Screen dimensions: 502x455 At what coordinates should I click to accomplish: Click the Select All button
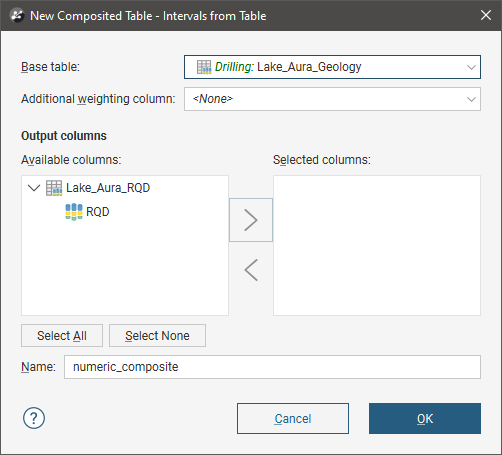tap(62, 336)
